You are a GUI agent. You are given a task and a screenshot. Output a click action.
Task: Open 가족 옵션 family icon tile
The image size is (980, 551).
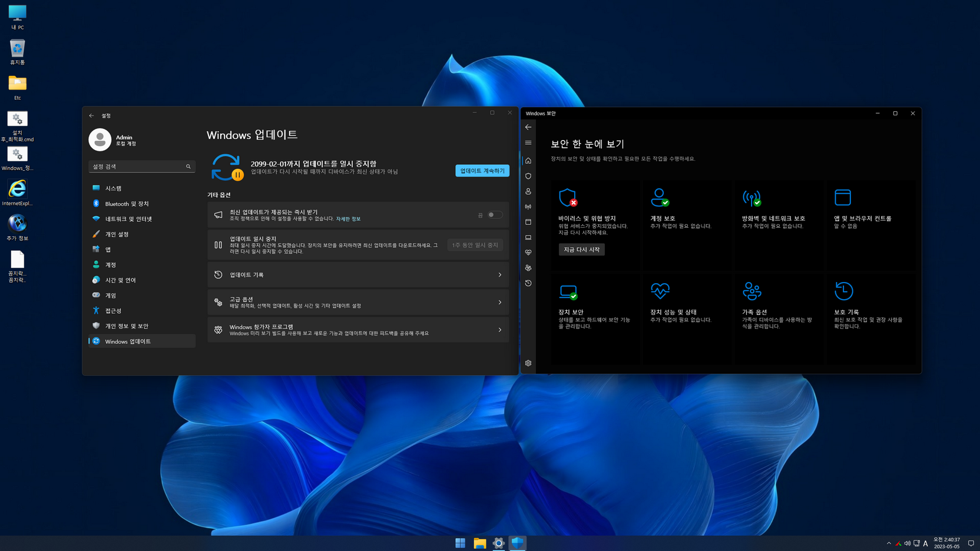pos(752,291)
